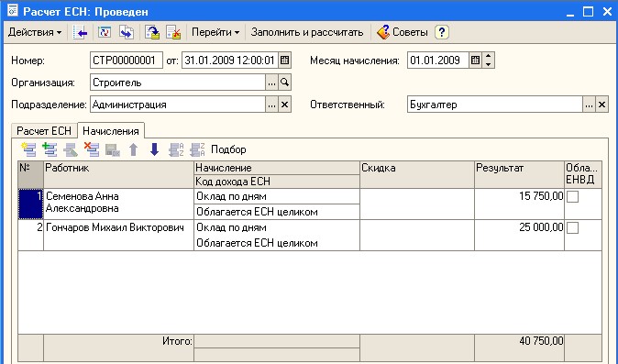Click Облагается ЕСН целиком in Гончаров row
618x364 pixels.
point(277,243)
